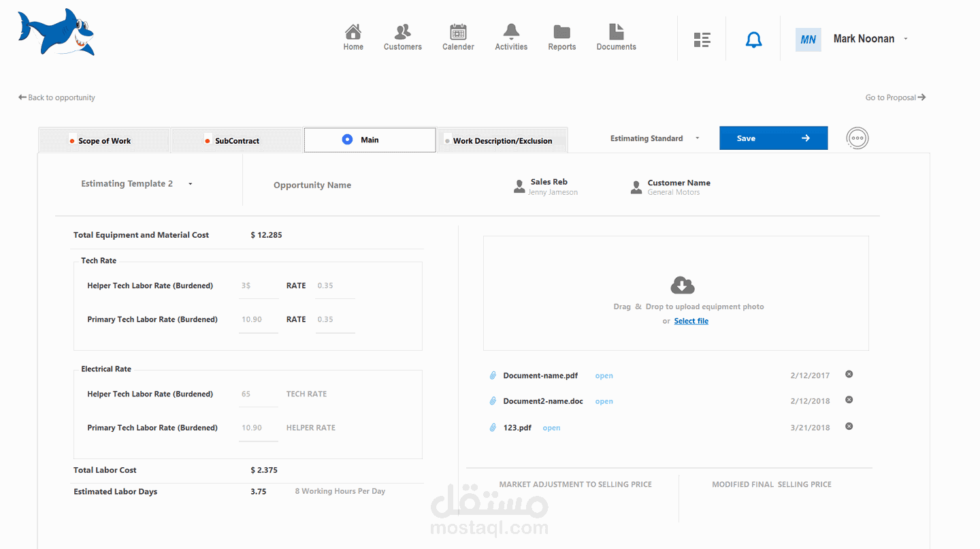Click the Save button
This screenshot has height=549, width=980.
773,138
